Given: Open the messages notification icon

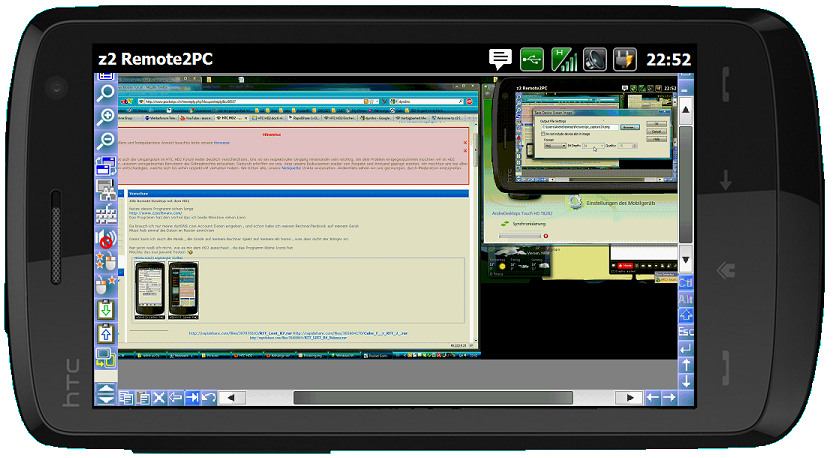Looking at the screenshot, I should click(x=500, y=59).
